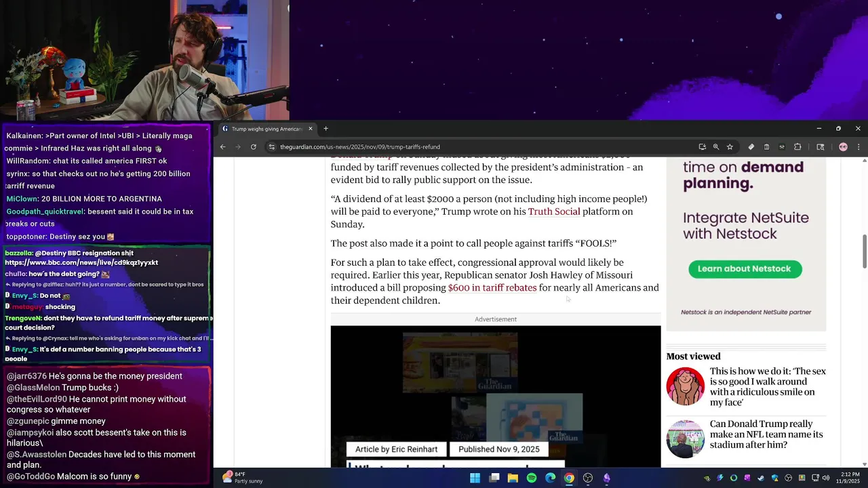Click the NVIDIA system tray icon
The image size is (868, 488).
tap(707, 478)
